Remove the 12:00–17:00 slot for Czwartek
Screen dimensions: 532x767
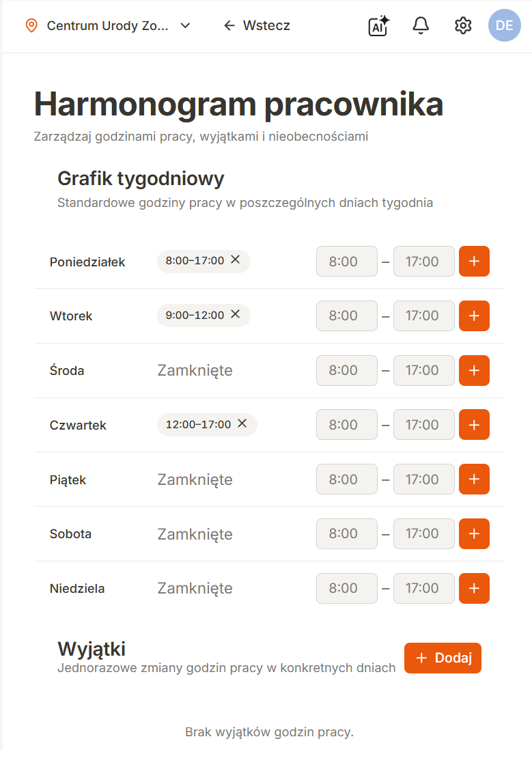coord(242,423)
